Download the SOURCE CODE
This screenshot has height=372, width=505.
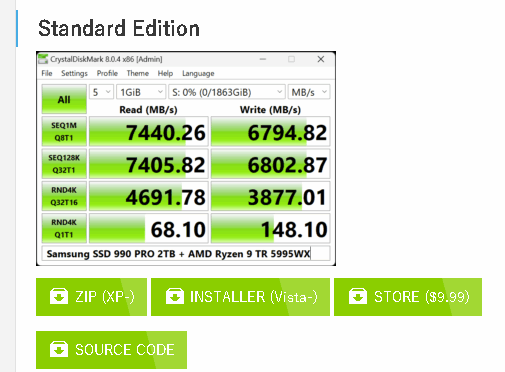pyautogui.click(x=111, y=350)
